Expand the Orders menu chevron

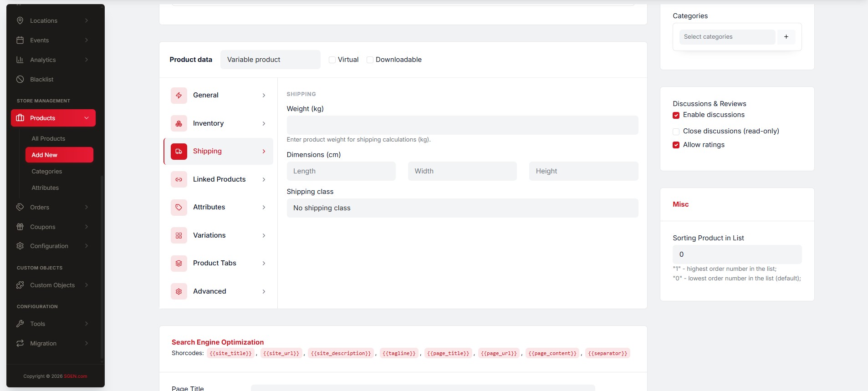coord(87,207)
